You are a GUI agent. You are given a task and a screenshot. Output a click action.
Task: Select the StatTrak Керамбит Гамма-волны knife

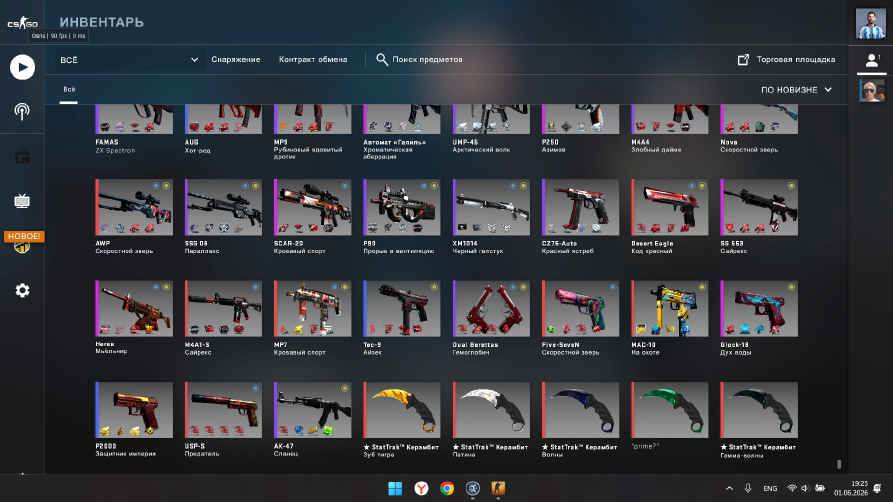759,410
